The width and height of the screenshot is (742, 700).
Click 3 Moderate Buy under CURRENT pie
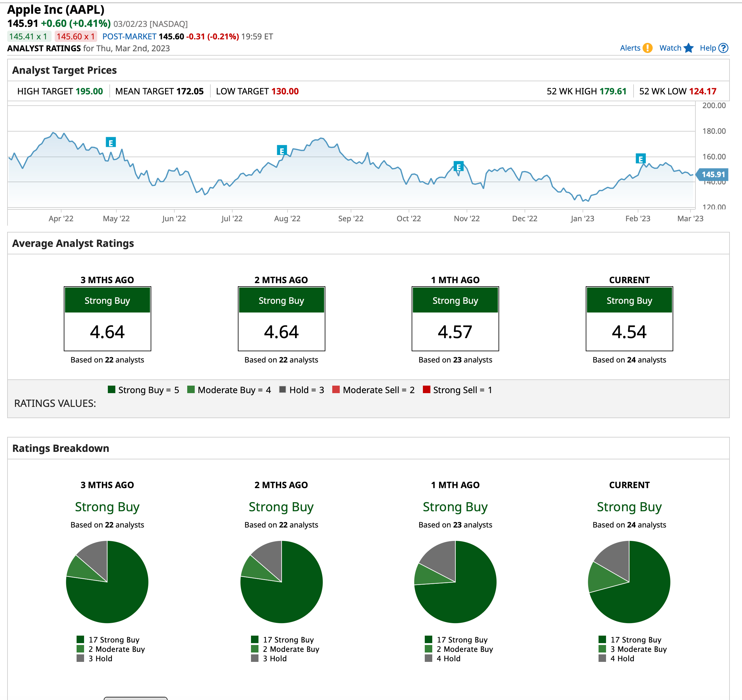click(x=633, y=649)
